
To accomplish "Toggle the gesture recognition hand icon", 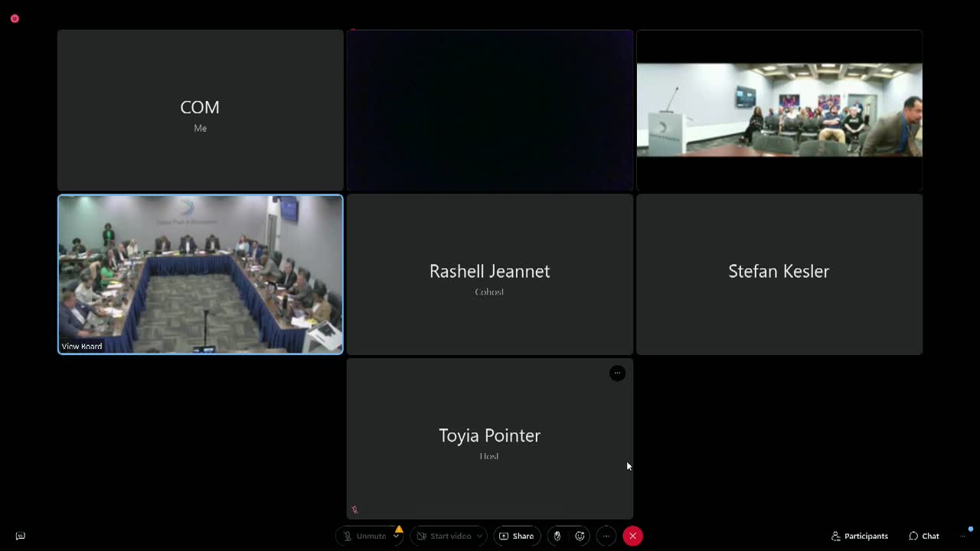I will click(x=557, y=536).
